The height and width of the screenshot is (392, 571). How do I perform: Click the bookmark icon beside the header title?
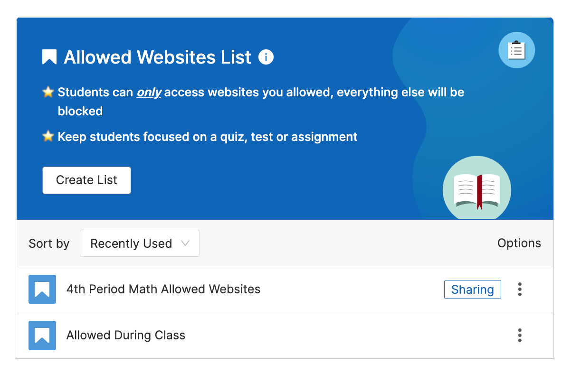pos(49,56)
